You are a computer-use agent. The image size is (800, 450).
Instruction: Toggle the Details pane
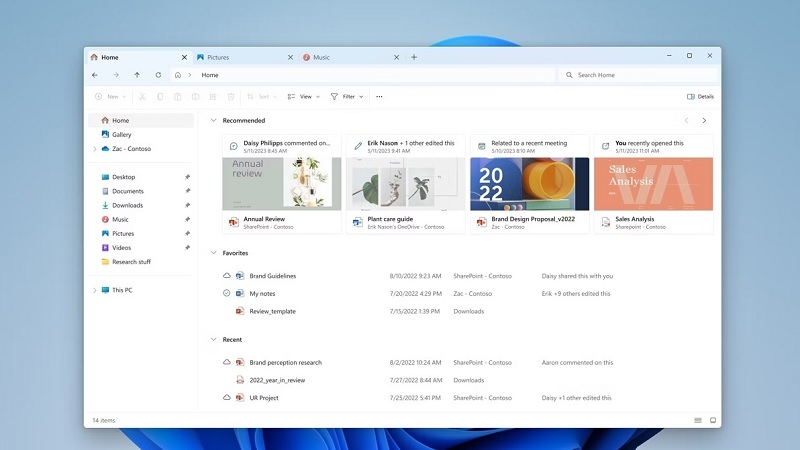coord(700,96)
